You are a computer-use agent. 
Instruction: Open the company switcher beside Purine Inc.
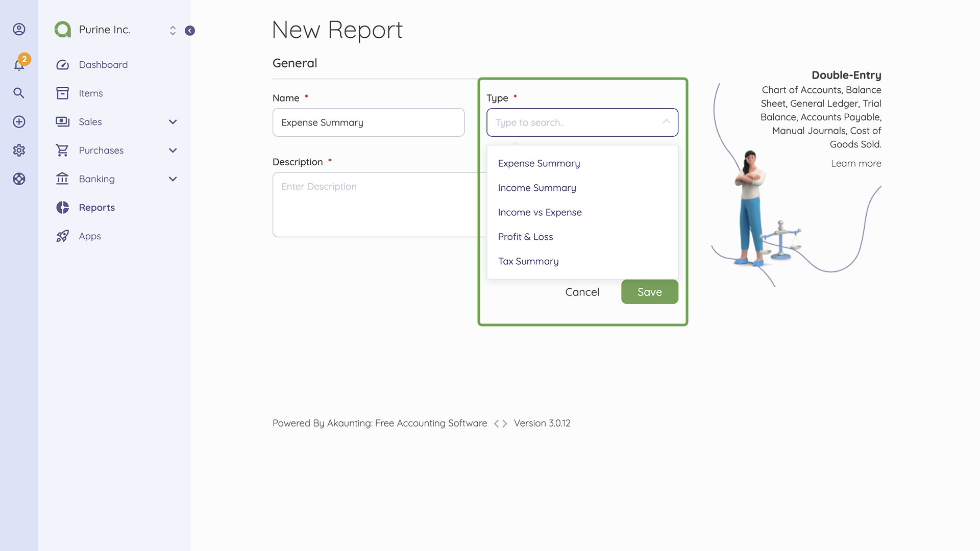point(173,30)
